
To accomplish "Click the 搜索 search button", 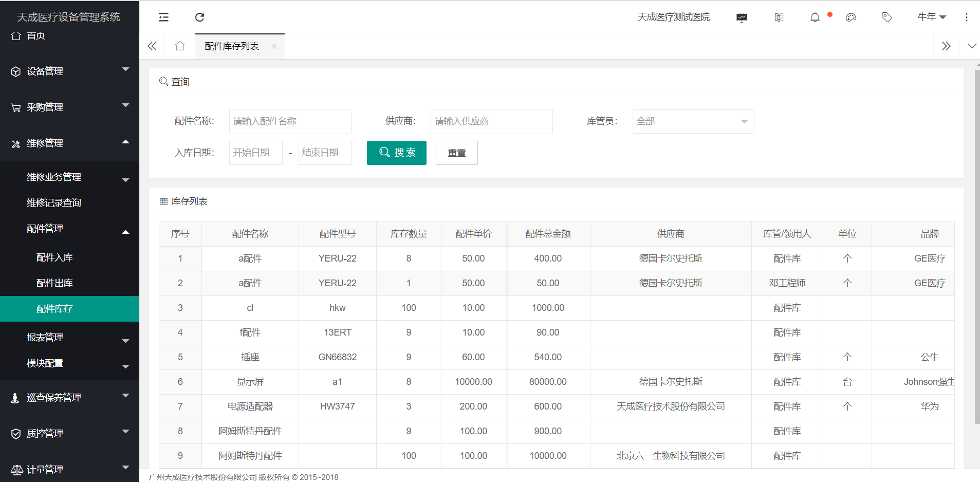I will [397, 153].
